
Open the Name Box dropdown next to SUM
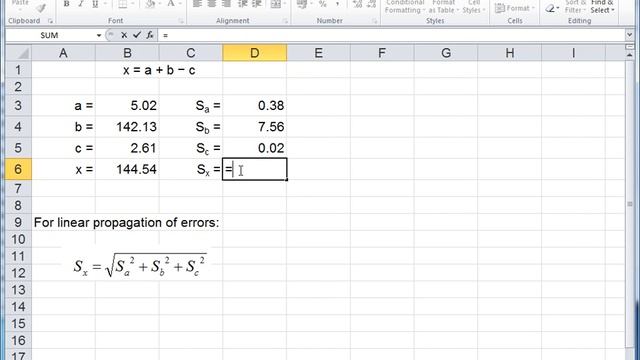click(99, 36)
